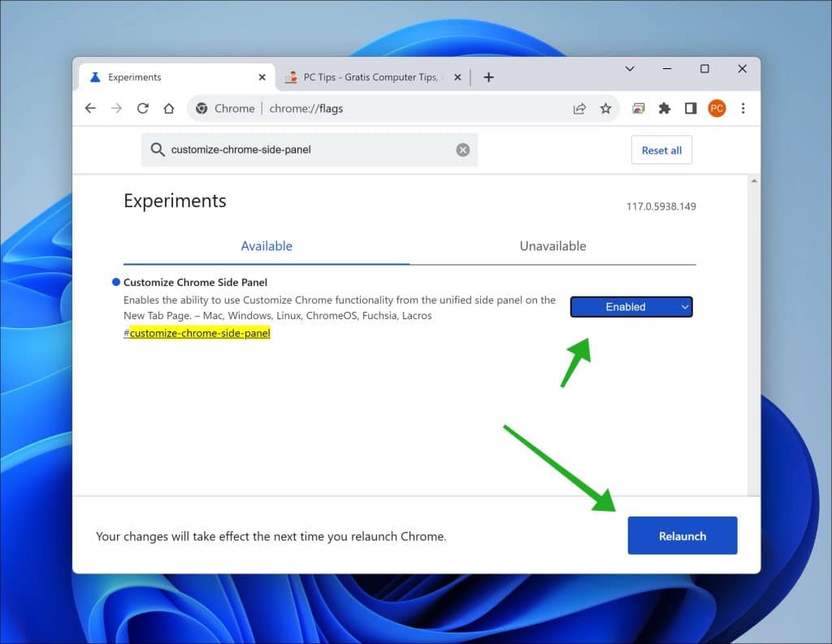
Task: Click the Customize Chrome Side Panel title
Action: pyautogui.click(x=195, y=283)
